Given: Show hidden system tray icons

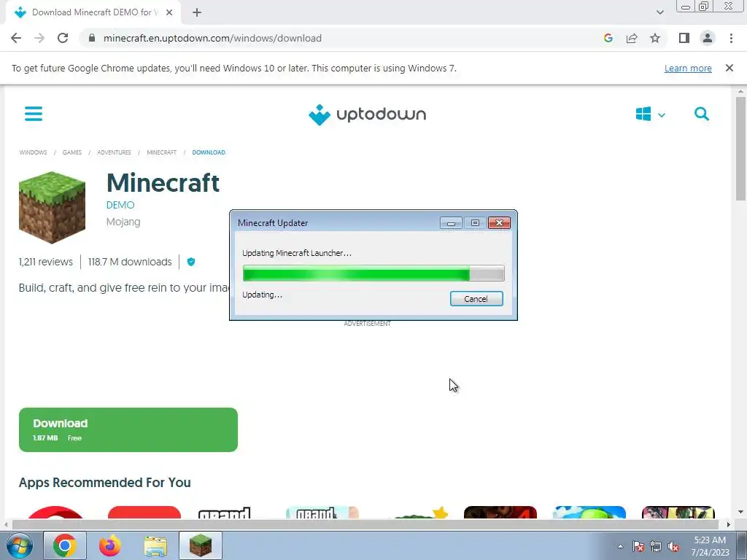Looking at the screenshot, I should click(620, 546).
